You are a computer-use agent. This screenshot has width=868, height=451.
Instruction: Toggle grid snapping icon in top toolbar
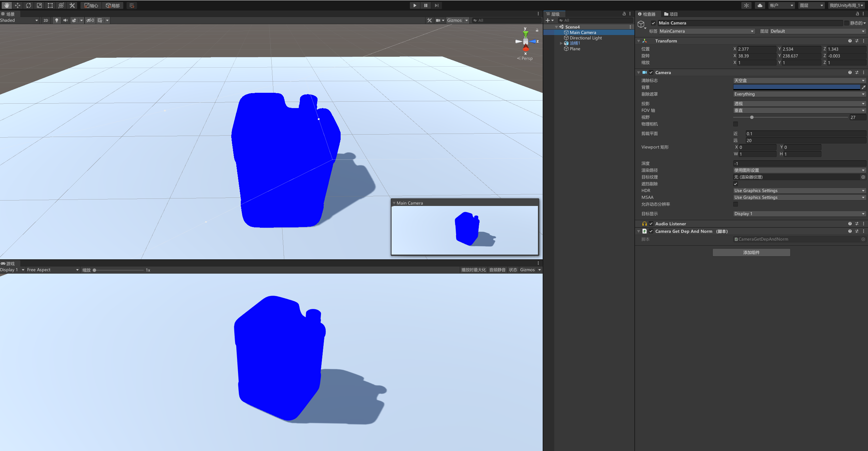click(x=132, y=5)
